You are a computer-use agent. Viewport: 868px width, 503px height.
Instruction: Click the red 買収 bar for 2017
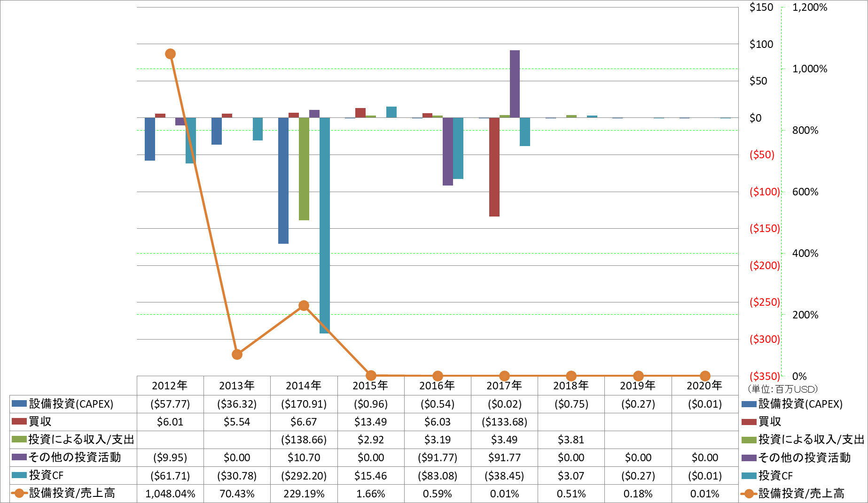coord(494,167)
